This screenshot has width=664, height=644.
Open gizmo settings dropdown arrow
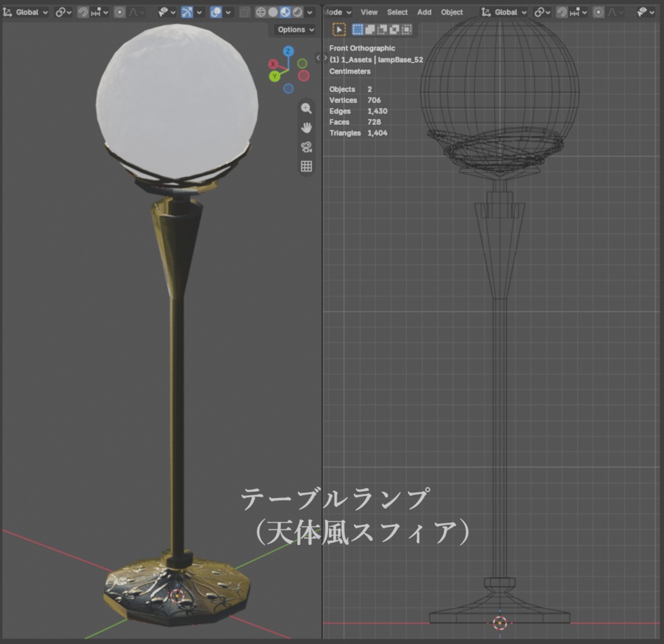coord(199,13)
